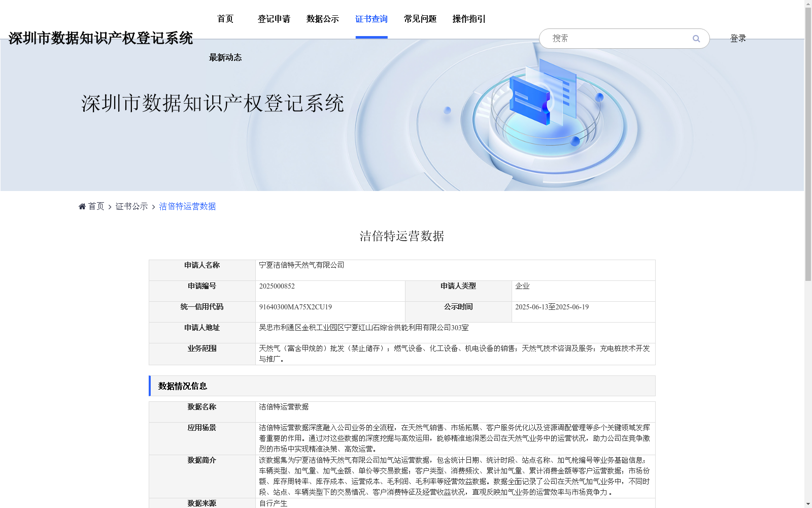812x508 pixels.
Task: Open the 登记申请 menu item
Action: (x=274, y=19)
